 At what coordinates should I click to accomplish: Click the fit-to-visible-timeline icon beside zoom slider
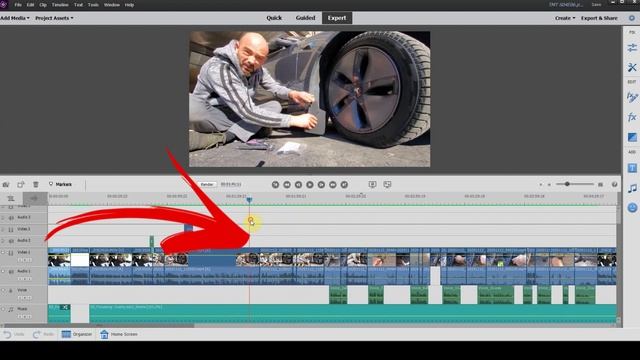coord(600,184)
